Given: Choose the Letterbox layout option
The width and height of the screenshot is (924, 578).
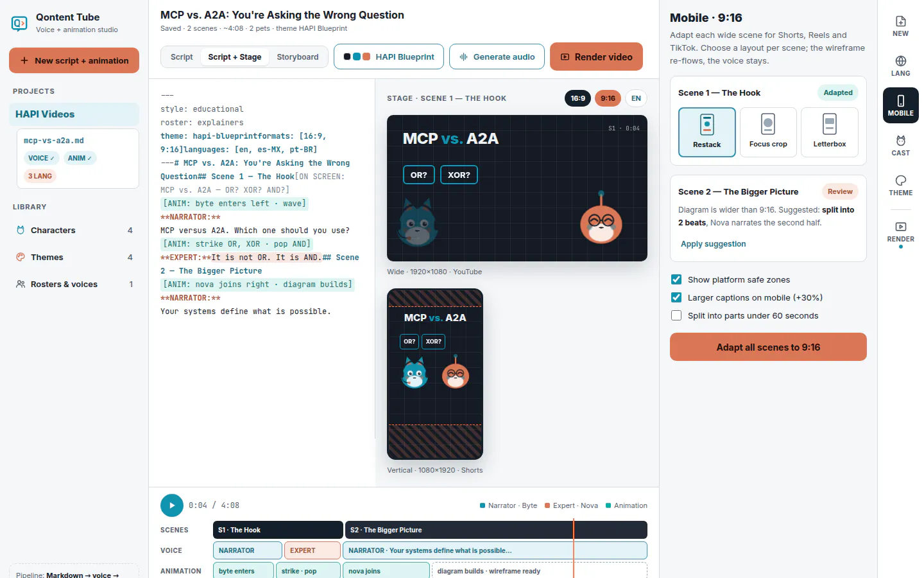Looking at the screenshot, I should click(830, 132).
